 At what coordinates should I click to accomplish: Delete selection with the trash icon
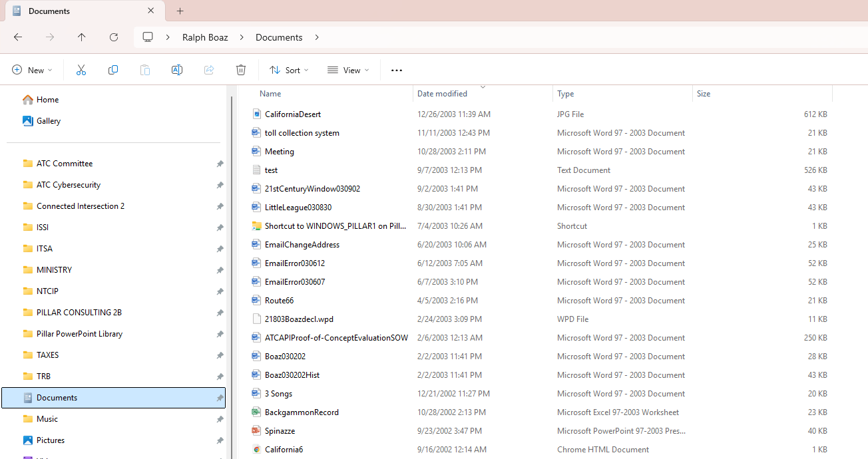point(241,70)
